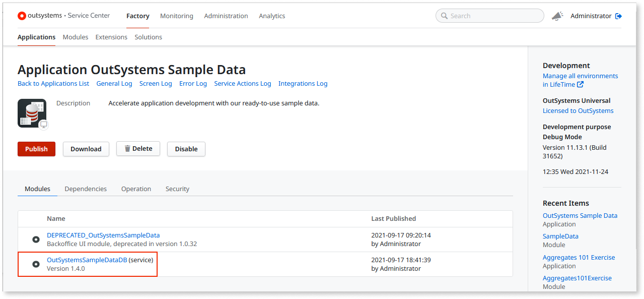Open the Monitoring section
The width and height of the screenshot is (644, 299).
click(x=176, y=16)
